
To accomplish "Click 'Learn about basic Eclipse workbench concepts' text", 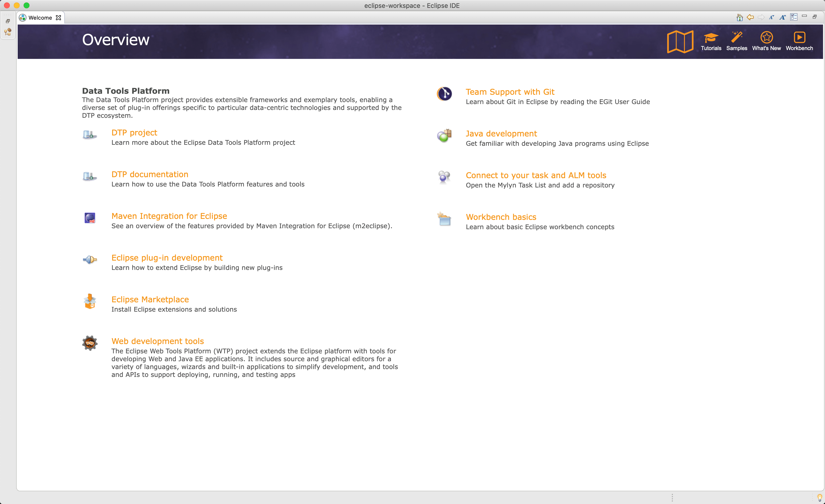I will [x=540, y=227].
